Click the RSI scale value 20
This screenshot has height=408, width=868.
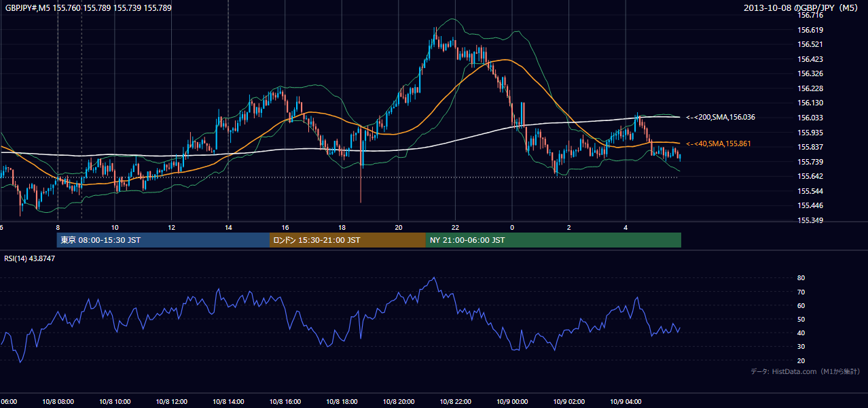click(x=801, y=360)
